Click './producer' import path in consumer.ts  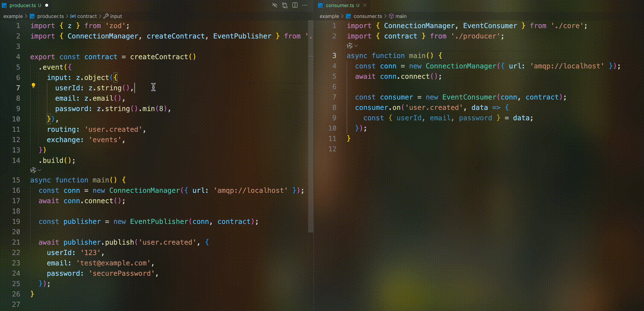tap(475, 36)
